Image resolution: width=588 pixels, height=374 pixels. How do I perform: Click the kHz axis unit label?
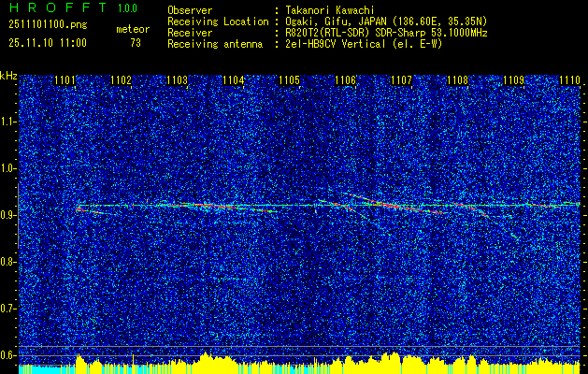[8, 76]
